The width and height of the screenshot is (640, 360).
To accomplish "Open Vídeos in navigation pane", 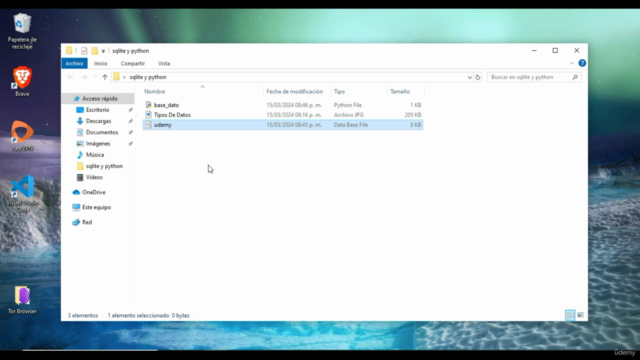I will (x=94, y=177).
